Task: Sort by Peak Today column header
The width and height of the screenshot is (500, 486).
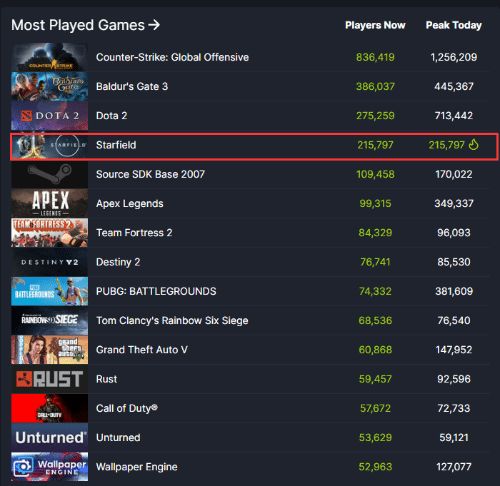Action: 454,25
